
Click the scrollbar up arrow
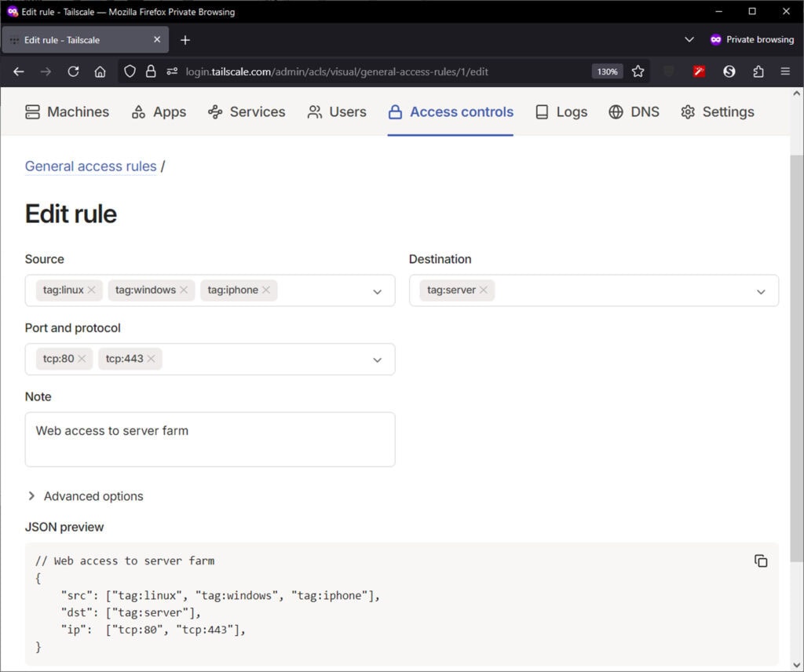pos(796,93)
